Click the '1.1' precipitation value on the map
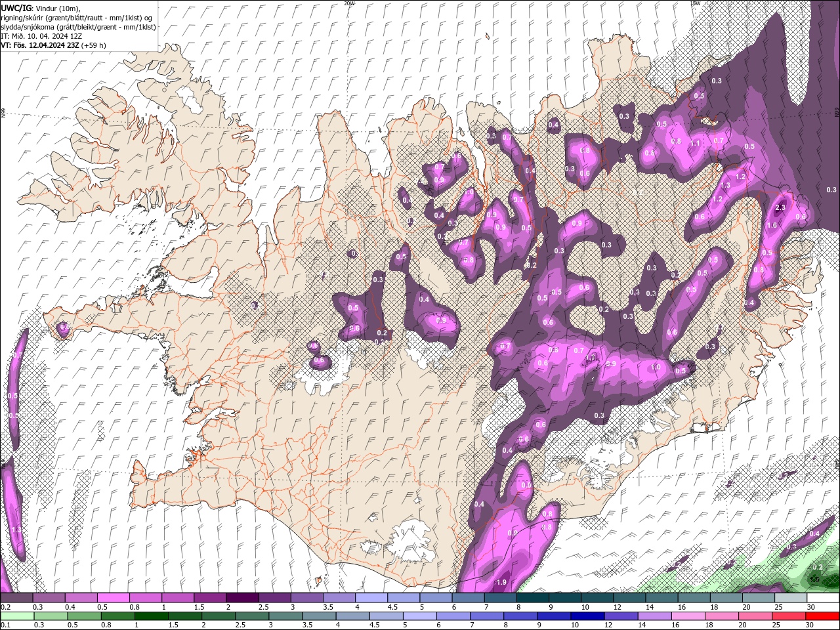Screen dimensions: 840x630 tap(696, 142)
